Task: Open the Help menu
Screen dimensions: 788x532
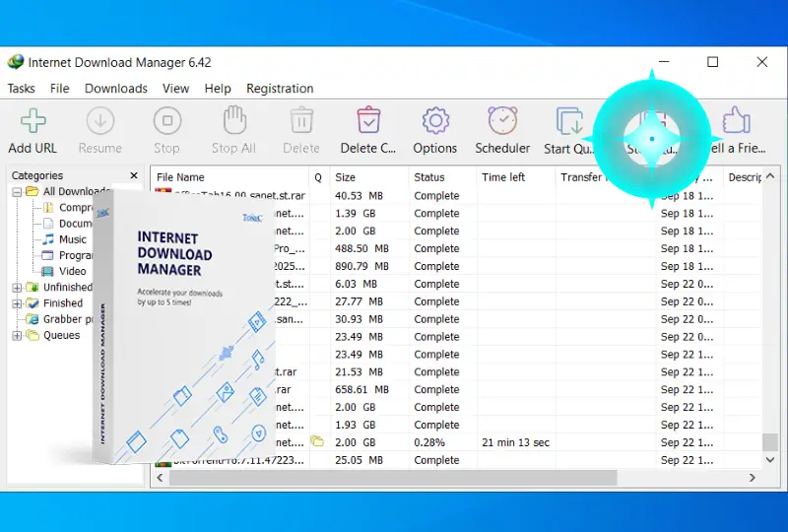Action: tap(218, 89)
